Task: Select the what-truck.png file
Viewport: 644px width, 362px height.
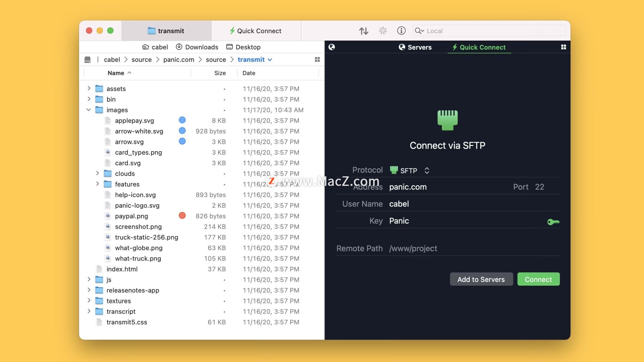Action: click(x=138, y=258)
